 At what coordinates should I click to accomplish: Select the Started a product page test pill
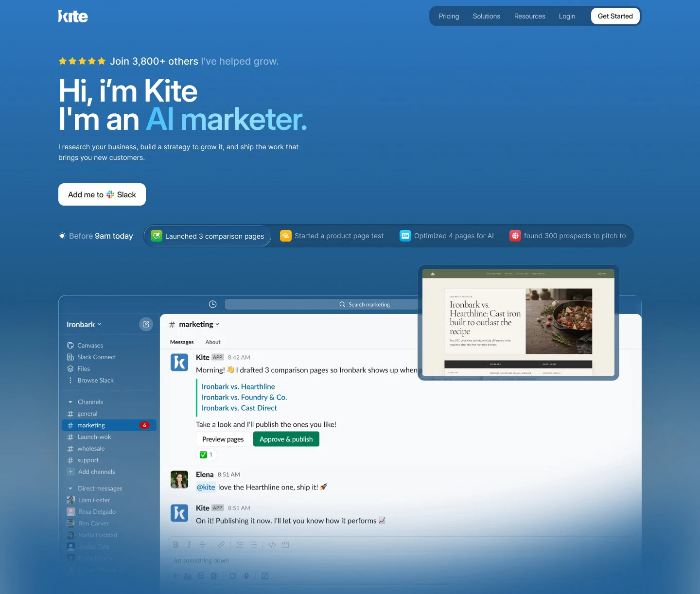click(x=332, y=236)
